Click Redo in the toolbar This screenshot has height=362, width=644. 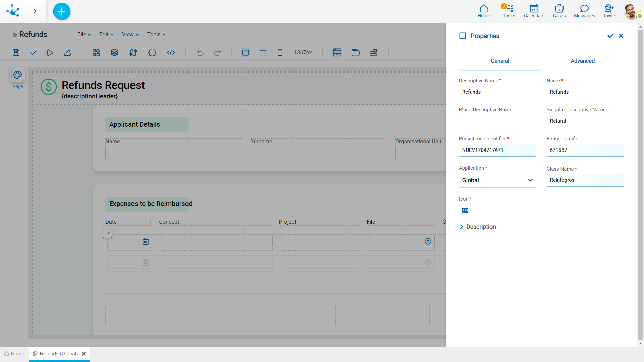click(x=217, y=52)
